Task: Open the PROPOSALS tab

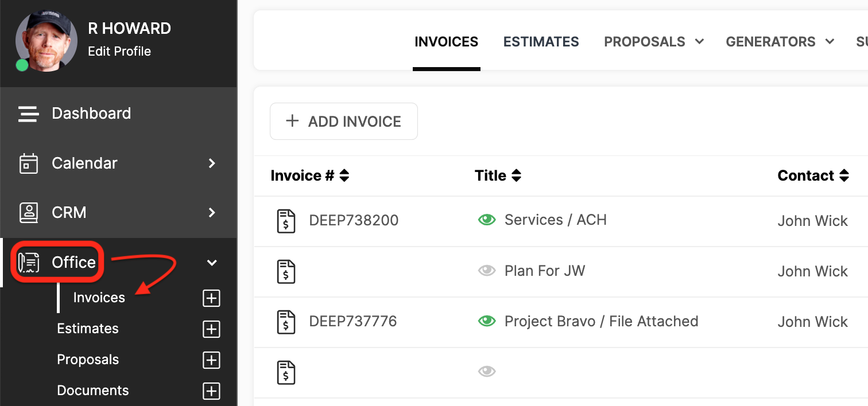Action: (x=645, y=42)
